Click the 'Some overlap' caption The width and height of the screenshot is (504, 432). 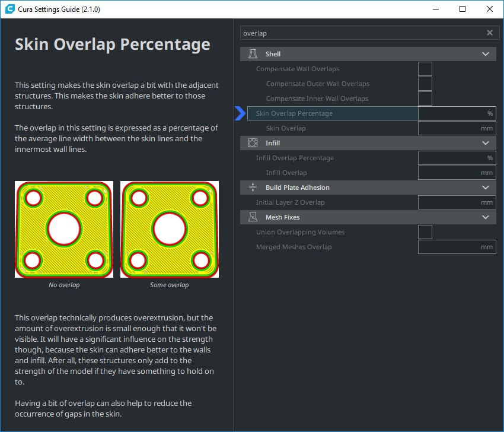coord(169,285)
